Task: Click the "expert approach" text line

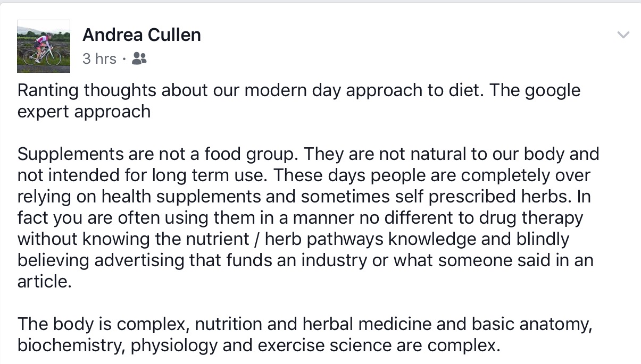Action: (84, 112)
